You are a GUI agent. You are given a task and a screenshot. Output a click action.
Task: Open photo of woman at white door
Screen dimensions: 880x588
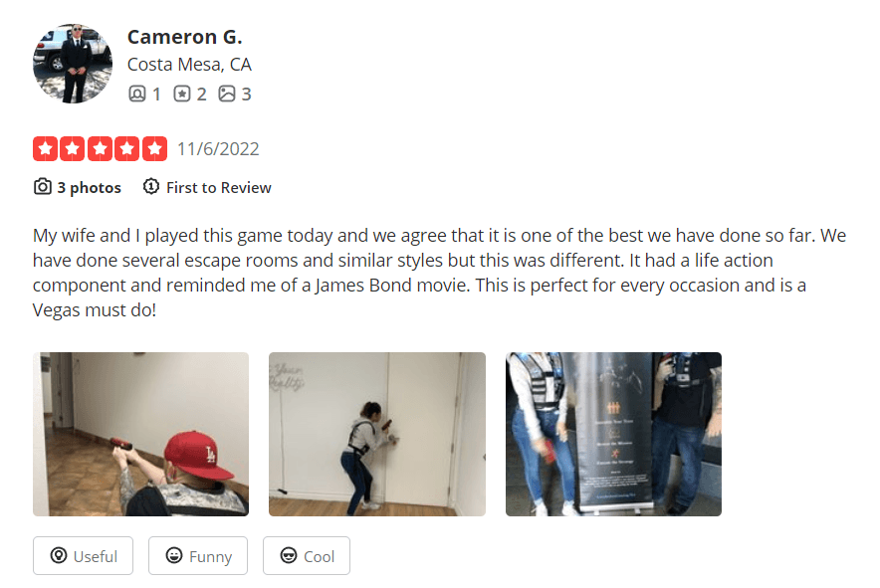click(377, 434)
